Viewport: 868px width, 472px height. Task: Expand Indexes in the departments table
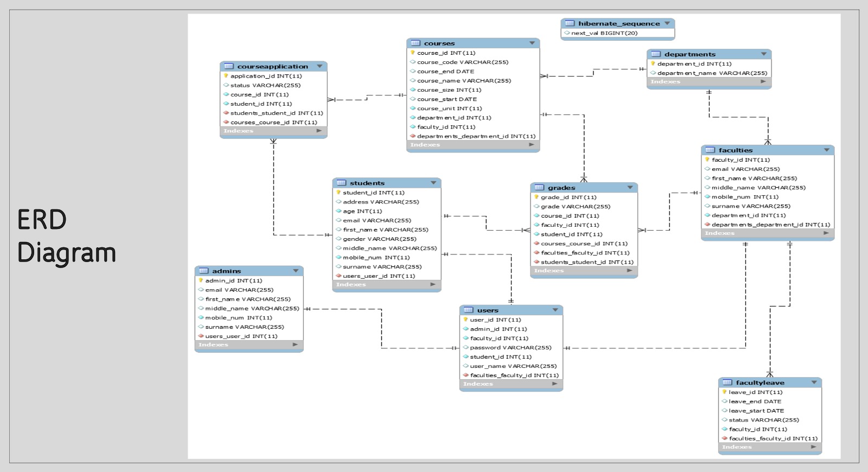pos(763,81)
